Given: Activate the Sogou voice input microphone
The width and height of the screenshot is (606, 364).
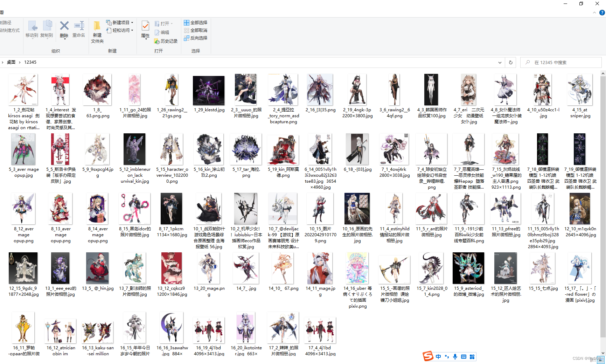Looking at the screenshot, I should tap(455, 357).
